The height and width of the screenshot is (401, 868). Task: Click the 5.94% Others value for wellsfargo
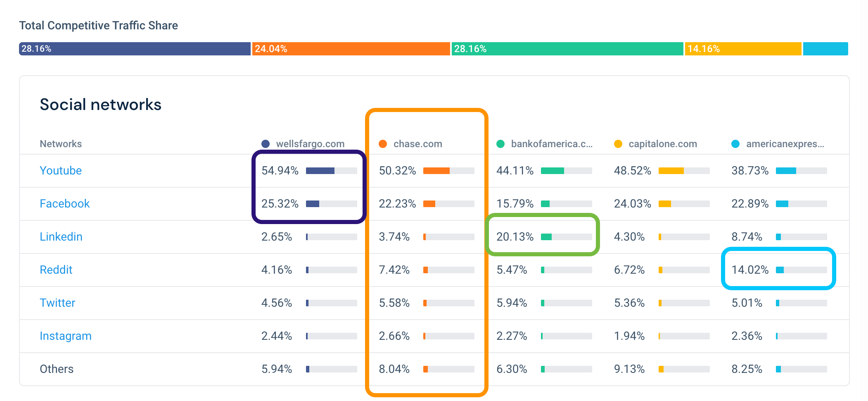click(277, 369)
